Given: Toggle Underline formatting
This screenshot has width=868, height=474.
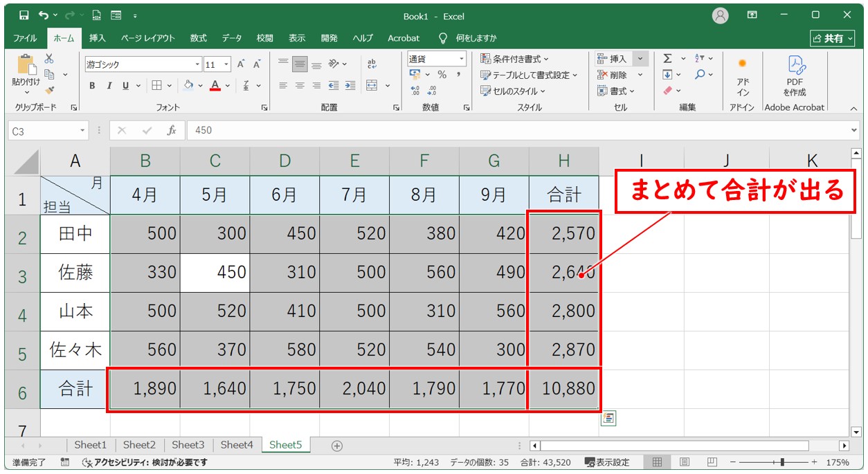Looking at the screenshot, I should 126,86.
